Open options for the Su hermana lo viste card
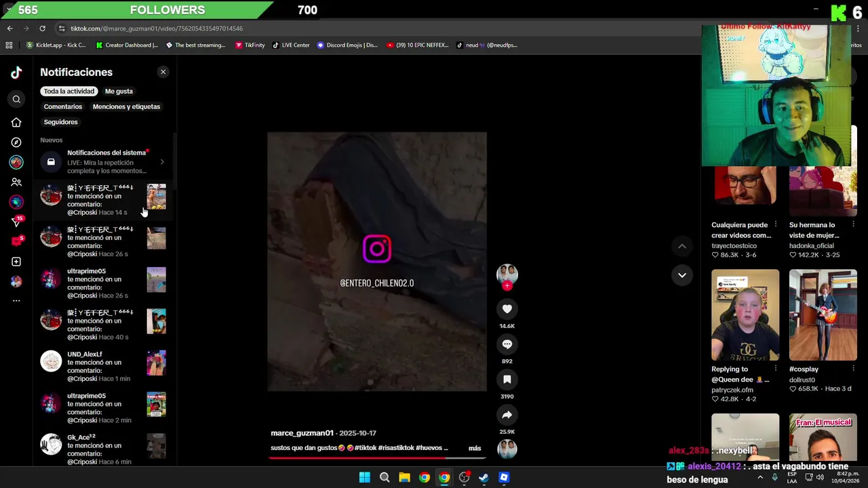 [x=853, y=224]
